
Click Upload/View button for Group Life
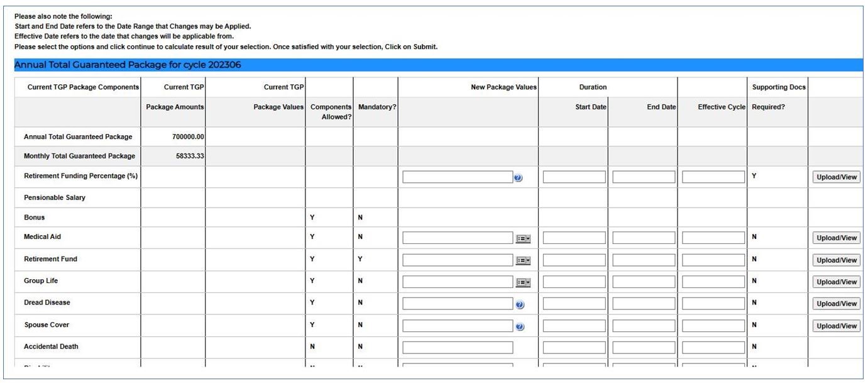(836, 282)
